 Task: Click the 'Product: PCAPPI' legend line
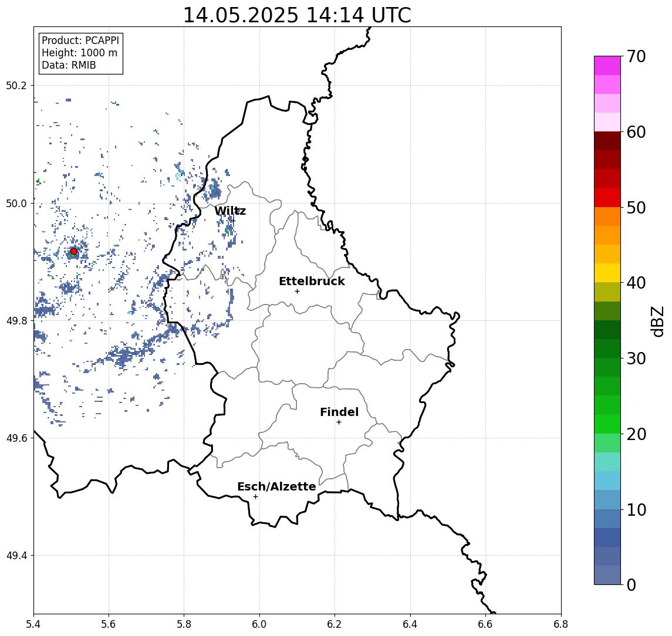click(x=80, y=40)
